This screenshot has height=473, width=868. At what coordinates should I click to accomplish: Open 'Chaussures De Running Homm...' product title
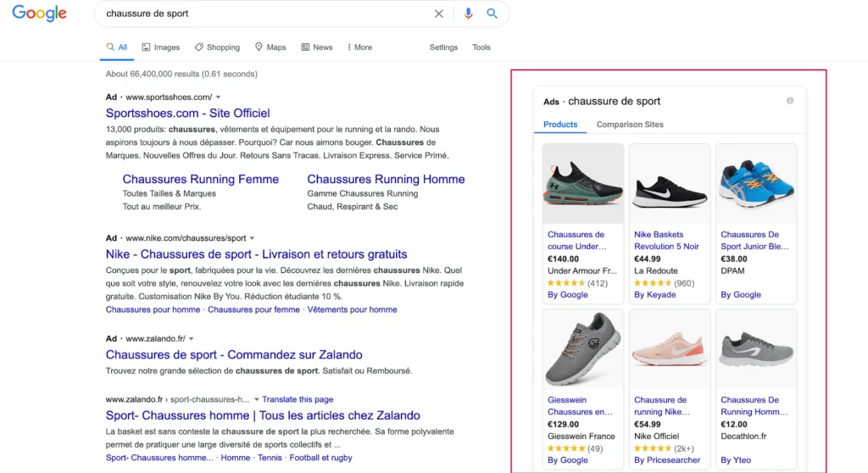point(754,406)
